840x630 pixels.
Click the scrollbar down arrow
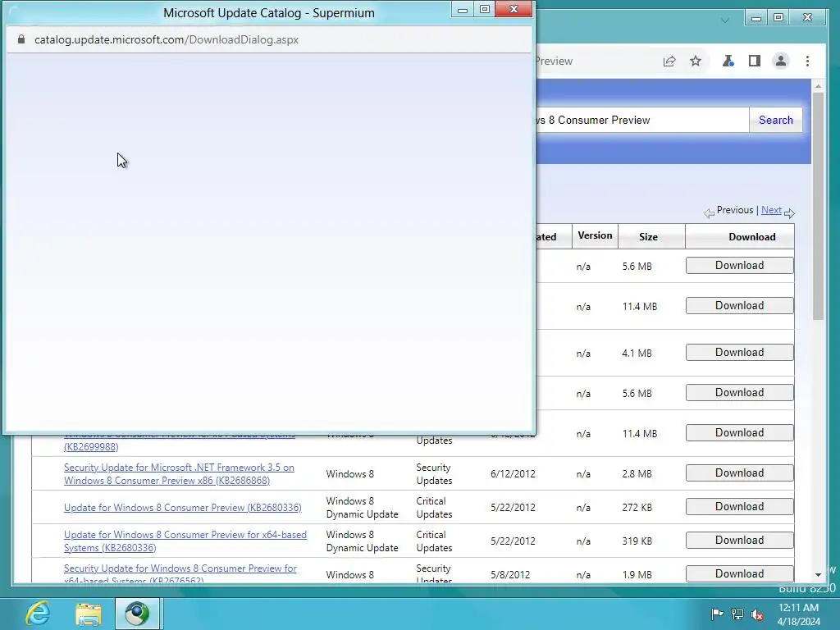coord(818,575)
